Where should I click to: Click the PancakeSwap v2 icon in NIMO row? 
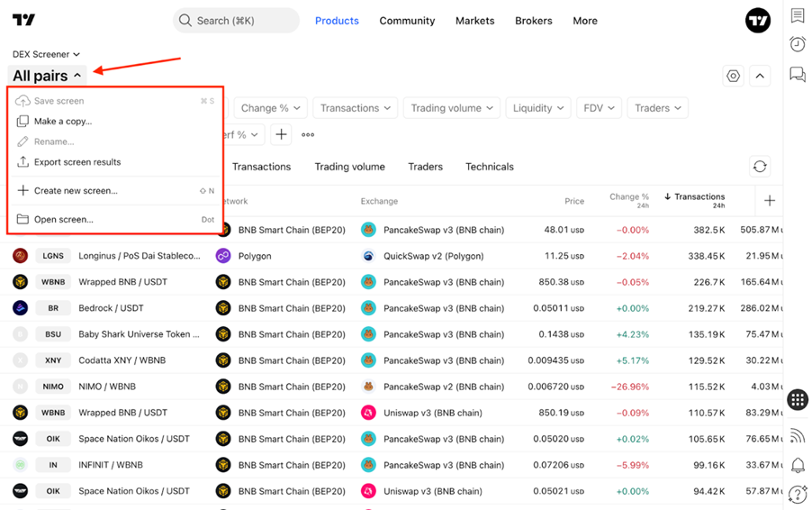[368, 387]
